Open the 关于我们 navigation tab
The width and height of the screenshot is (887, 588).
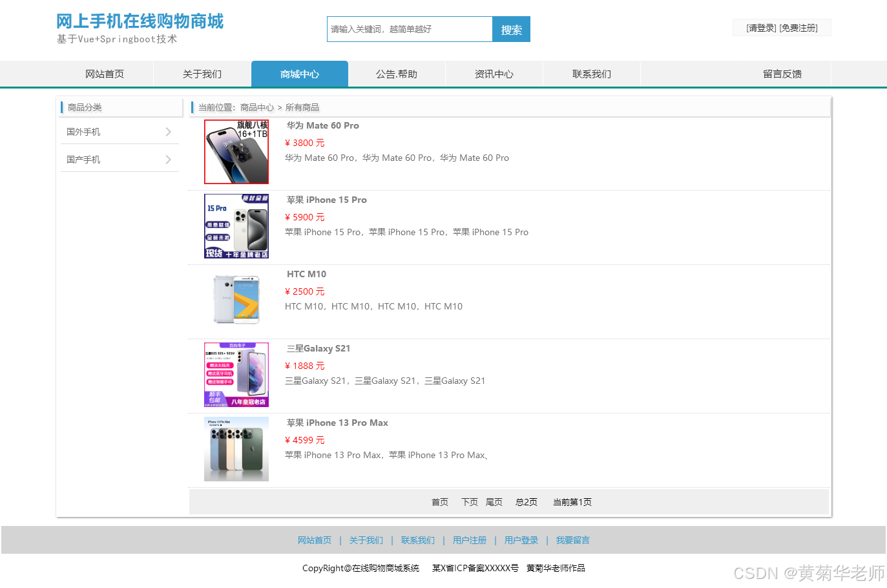[202, 74]
